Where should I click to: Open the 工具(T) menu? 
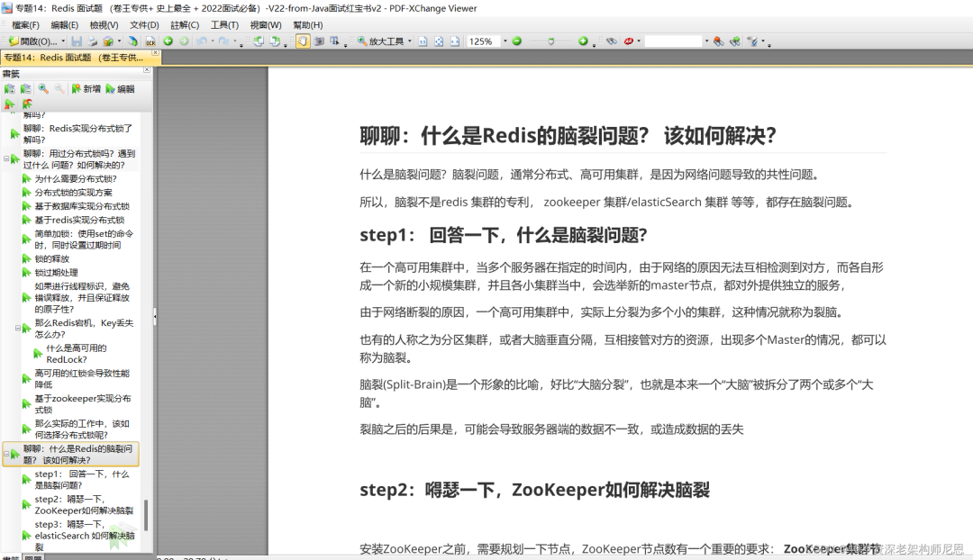tap(224, 25)
